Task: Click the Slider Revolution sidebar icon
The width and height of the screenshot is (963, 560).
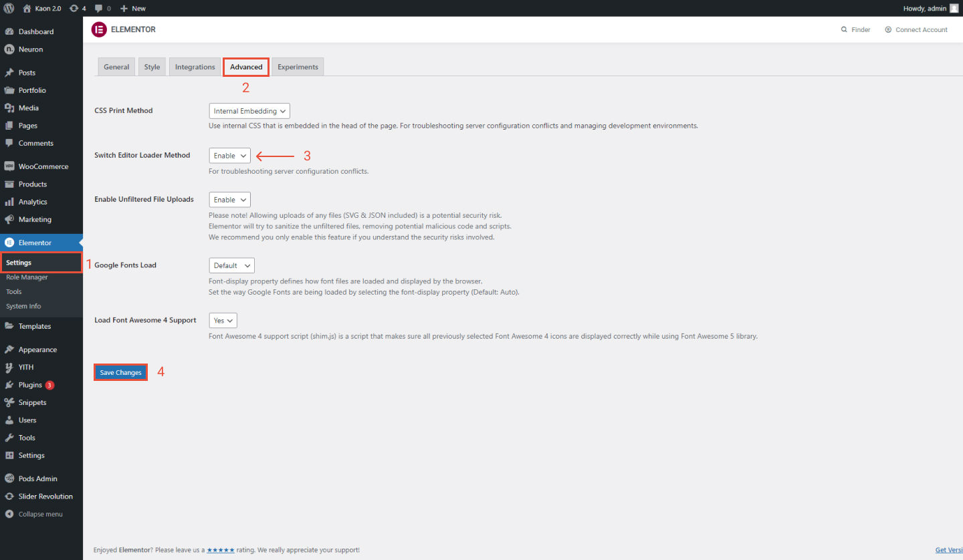Action: (9, 497)
